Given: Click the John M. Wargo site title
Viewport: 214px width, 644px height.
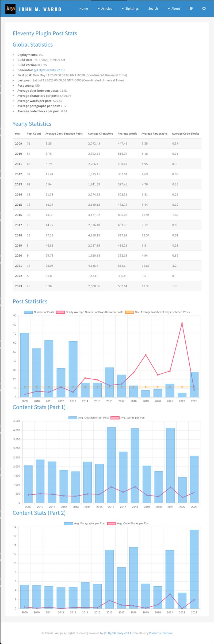Looking at the screenshot, I should (40, 9).
